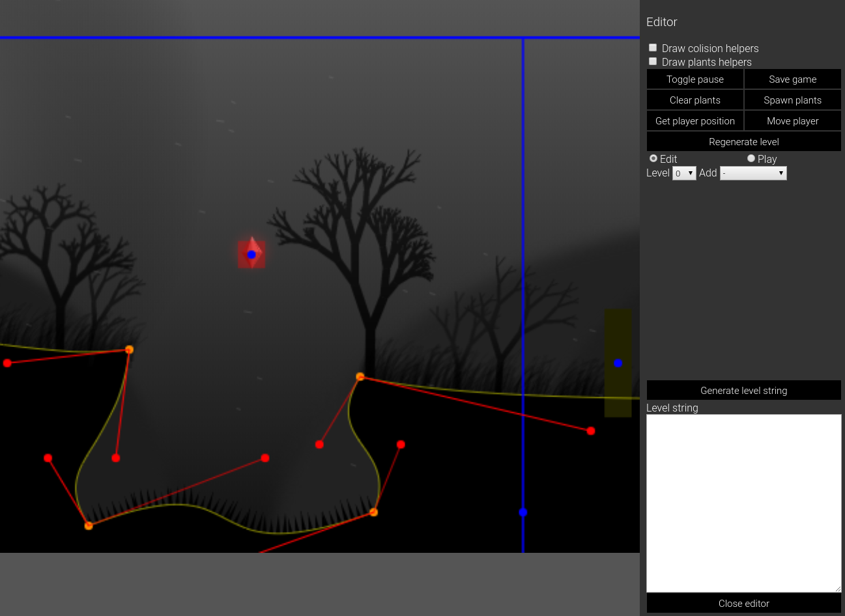This screenshot has height=616, width=845.
Task: Open the Add object dropdown
Action: tap(753, 173)
